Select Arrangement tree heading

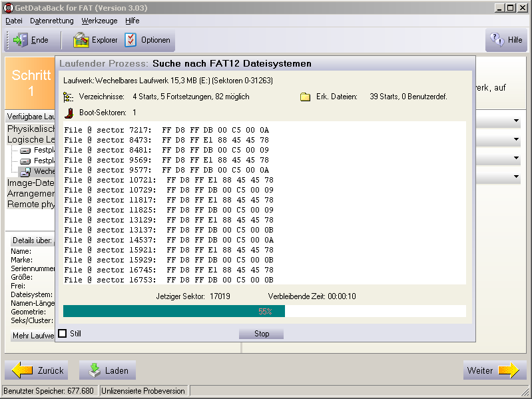click(x=31, y=193)
